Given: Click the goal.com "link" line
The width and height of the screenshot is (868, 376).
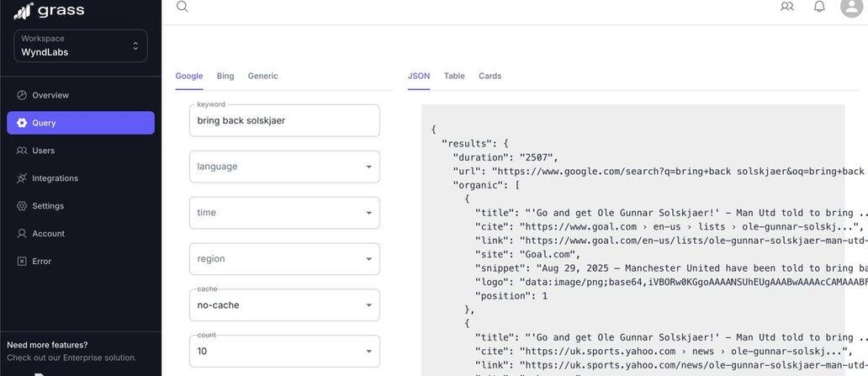Looking at the screenshot, I should point(671,241).
